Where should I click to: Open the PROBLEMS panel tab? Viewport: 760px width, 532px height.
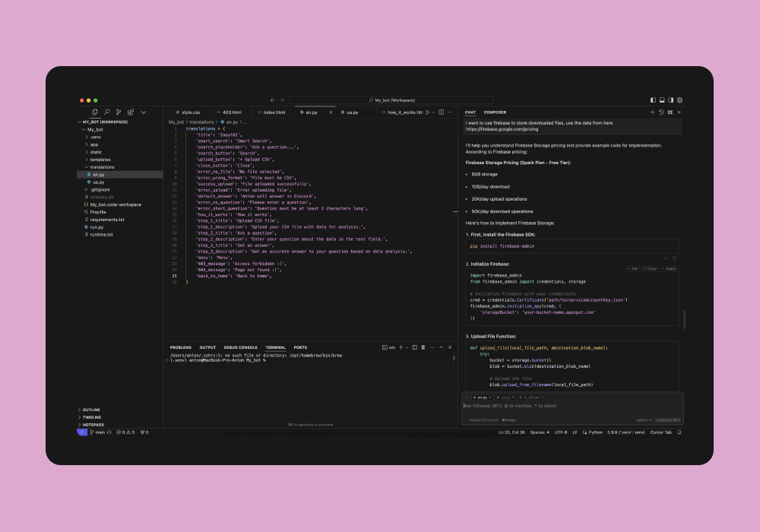pyautogui.click(x=180, y=347)
